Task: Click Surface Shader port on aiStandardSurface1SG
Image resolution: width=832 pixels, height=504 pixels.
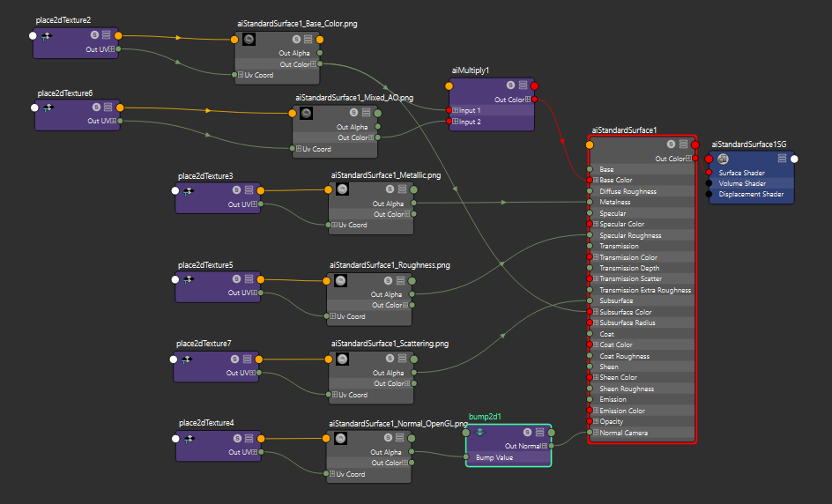Action: [709, 173]
